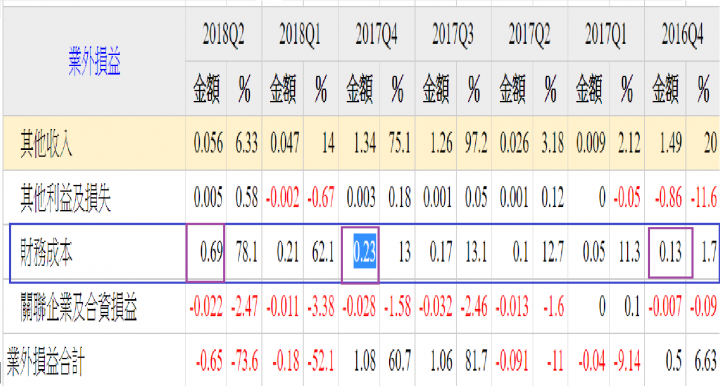Click the 其他利益及損失 row label

[66, 198]
